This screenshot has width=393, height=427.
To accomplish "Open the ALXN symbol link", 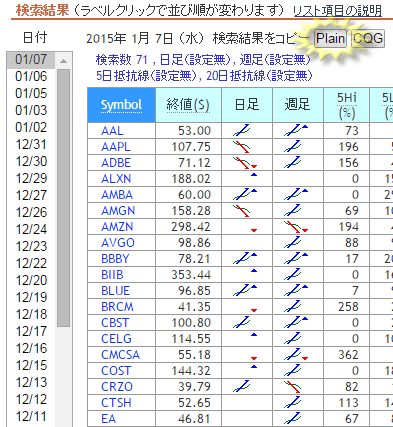I will pyautogui.click(x=116, y=179).
